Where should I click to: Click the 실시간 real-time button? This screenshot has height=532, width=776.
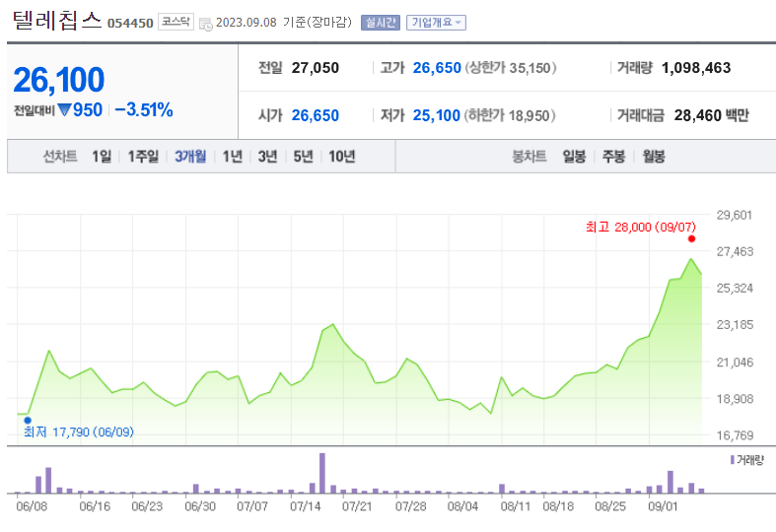coord(381,23)
